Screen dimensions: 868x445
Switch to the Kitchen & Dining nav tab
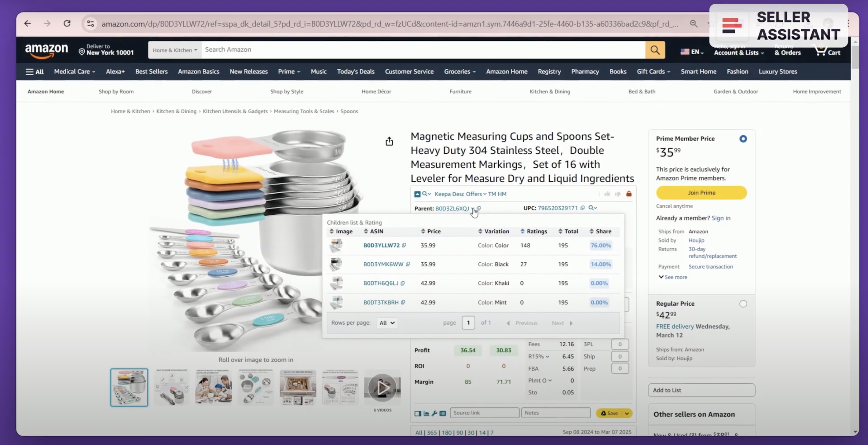(x=550, y=91)
